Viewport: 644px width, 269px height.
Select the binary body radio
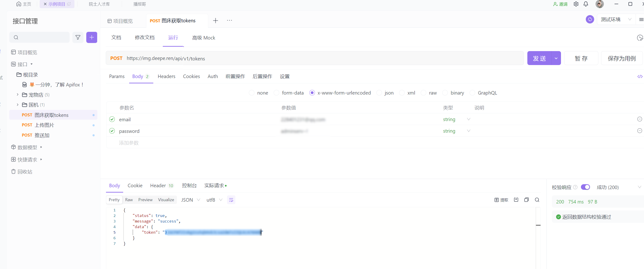coord(445,93)
